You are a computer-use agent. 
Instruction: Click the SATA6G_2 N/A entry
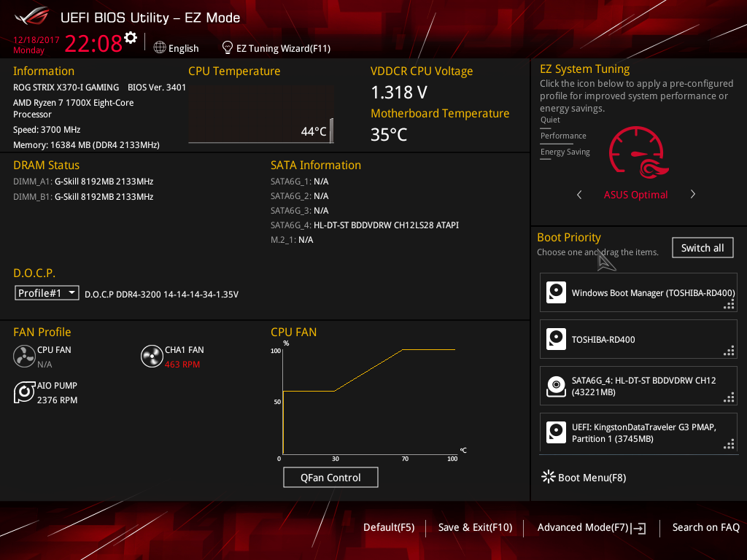coord(300,196)
